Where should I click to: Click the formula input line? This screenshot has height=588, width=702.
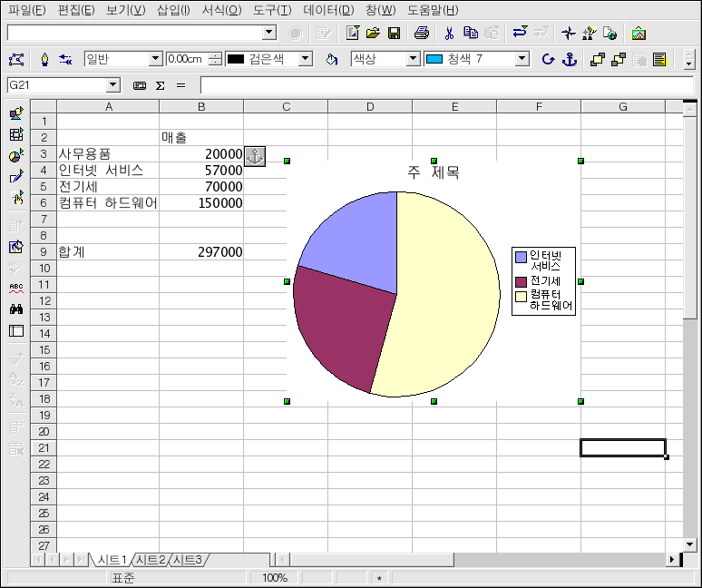(444, 85)
